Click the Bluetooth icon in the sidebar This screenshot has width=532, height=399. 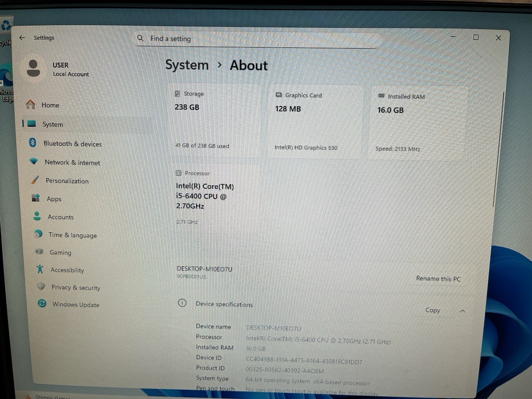[x=32, y=143]
